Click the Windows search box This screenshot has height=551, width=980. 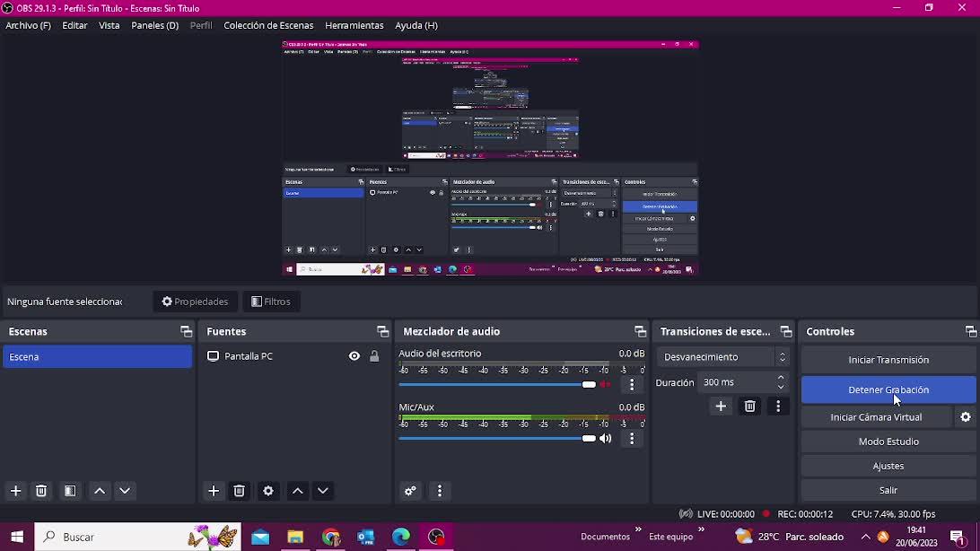(x=137, y=537)
